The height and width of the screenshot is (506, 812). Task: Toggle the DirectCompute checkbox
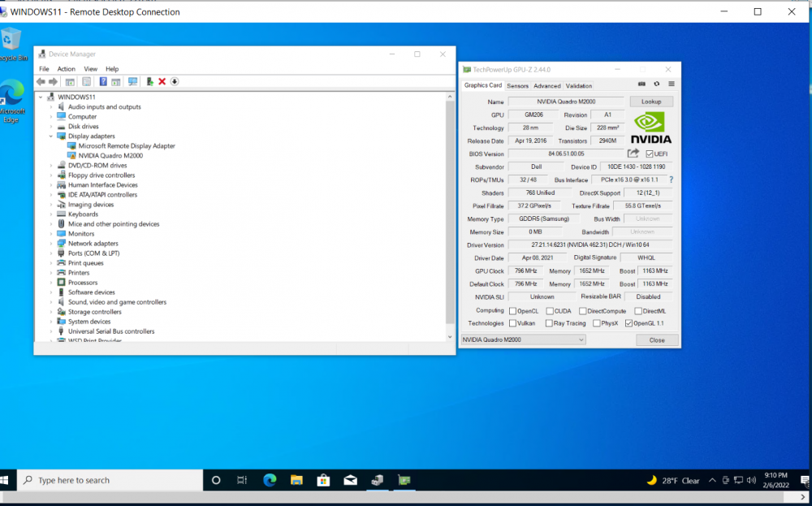click(x=582, y=311)
